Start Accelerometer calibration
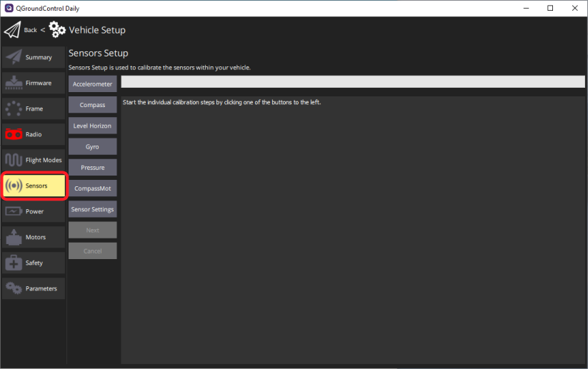Image resolution: width=588 pixels, height=369 pixels. 92,84
